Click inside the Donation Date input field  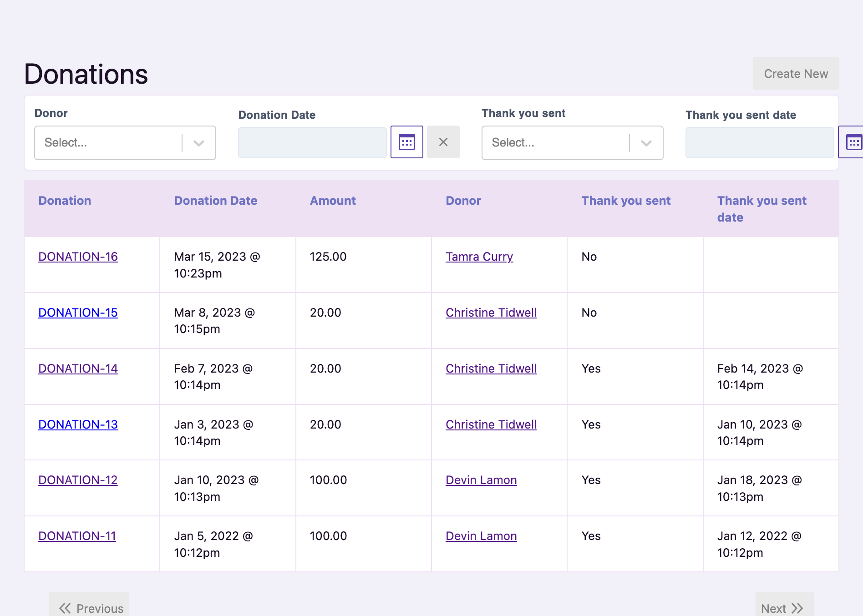pyautogui.click(x=312, y=142)
